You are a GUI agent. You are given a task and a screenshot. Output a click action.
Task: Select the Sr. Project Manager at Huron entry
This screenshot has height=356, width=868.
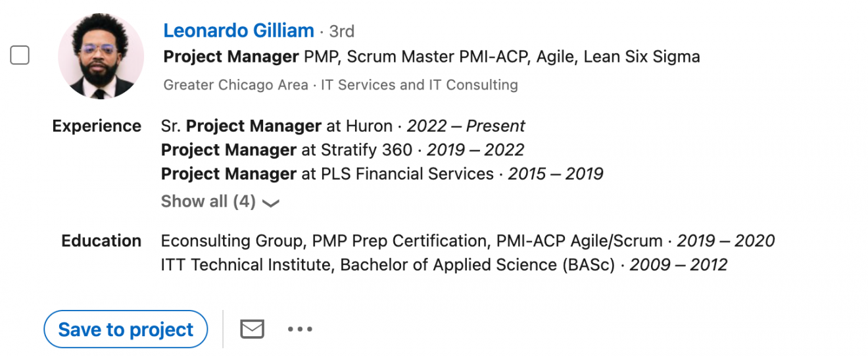tap(276, 126)
